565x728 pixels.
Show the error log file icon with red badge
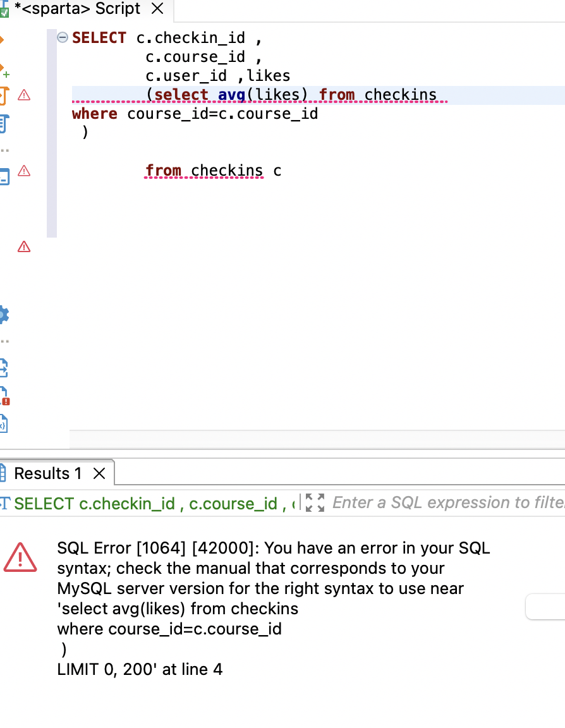click(4, 396)
